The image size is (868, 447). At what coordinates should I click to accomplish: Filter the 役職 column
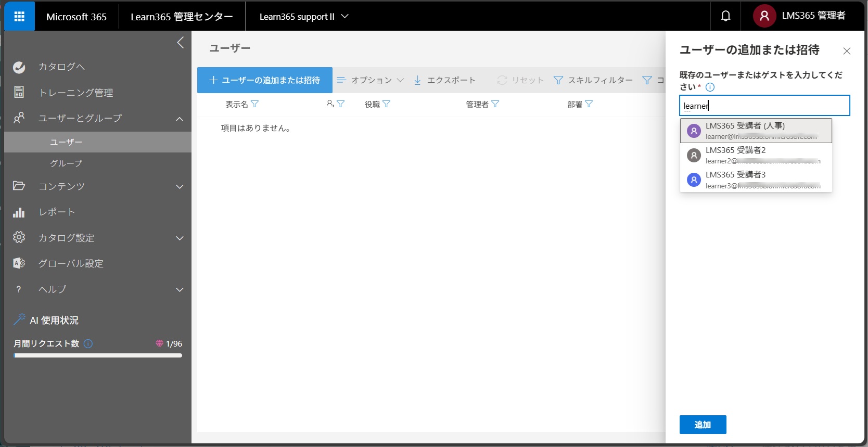pyautogui.click(x=386, y=104)
